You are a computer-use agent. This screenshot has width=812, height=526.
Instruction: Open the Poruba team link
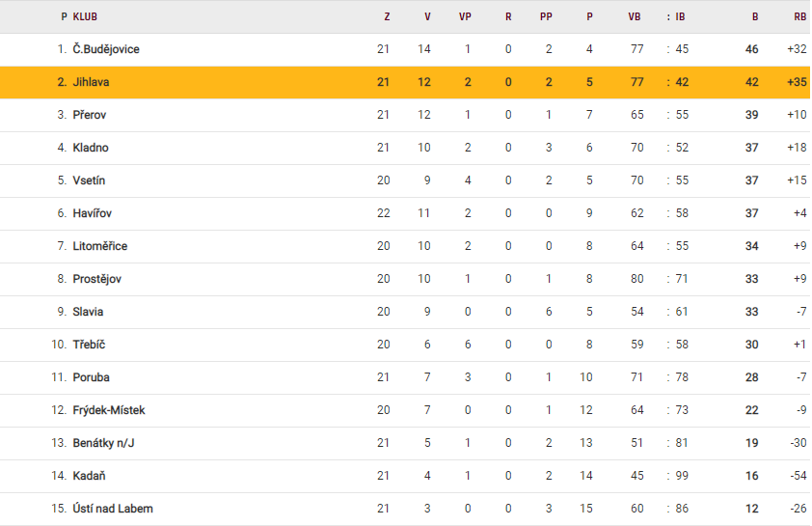(x=91, y=377)
